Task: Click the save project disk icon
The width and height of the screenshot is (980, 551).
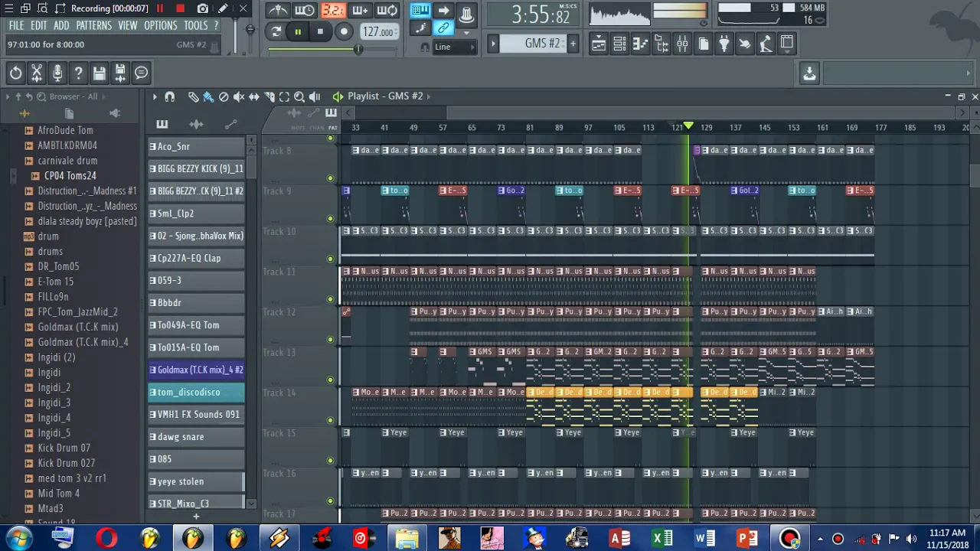Action: click(x=99, y=73)
